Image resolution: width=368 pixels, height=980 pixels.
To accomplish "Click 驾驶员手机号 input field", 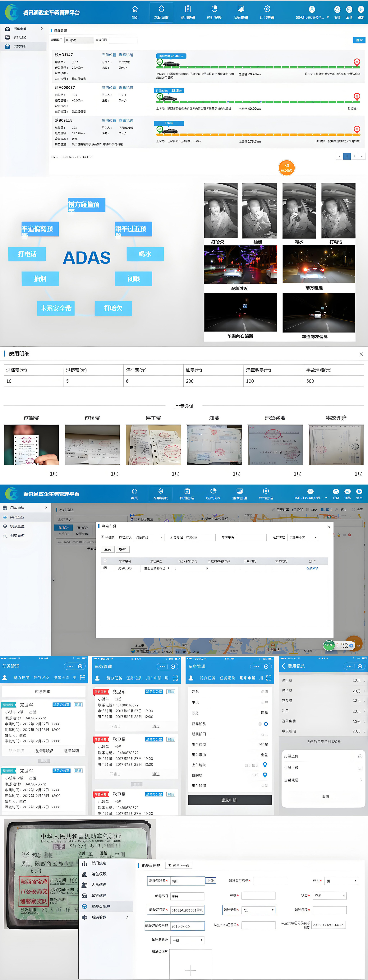I will pyautogui.click(x=270, y=881).
